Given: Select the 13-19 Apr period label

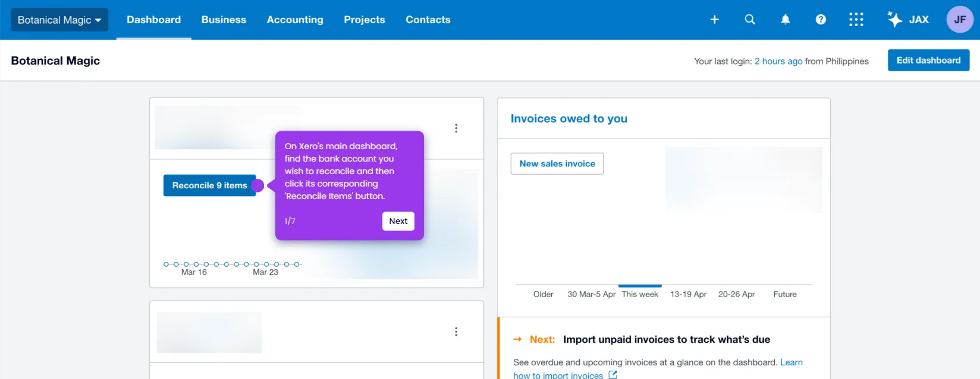Looking at the screenshot, I should (688, 294).
